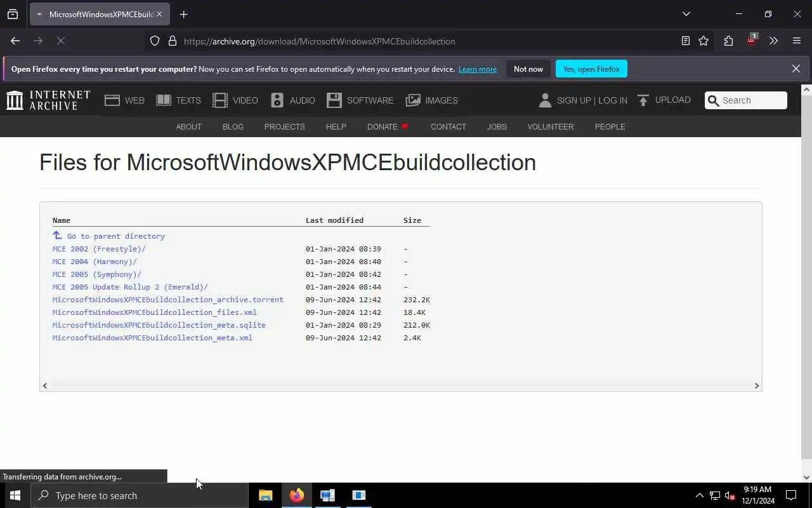Open the PROJECTS link
This screenshot has width=812, height=508.
point(284,126)
